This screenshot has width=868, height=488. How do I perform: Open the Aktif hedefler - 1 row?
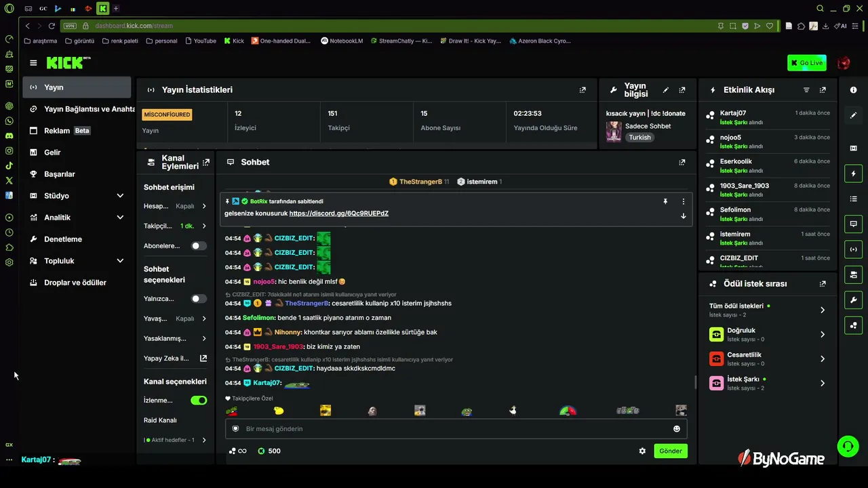coord(176,440)
